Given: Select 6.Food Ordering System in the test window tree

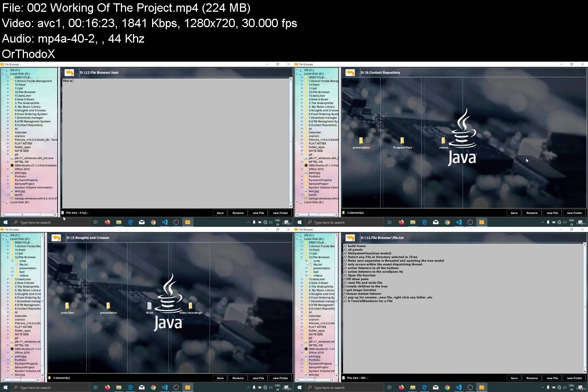Looking at the screenshot, I should click(31, 114).
